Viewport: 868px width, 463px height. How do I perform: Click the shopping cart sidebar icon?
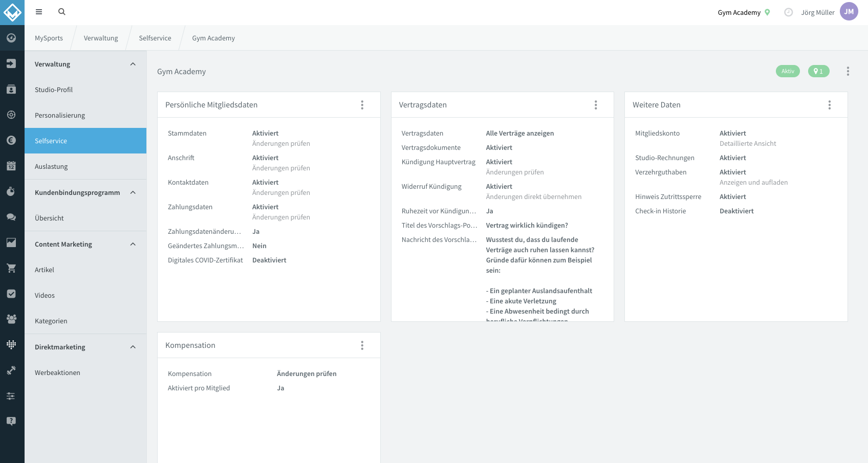coord(11,268)
